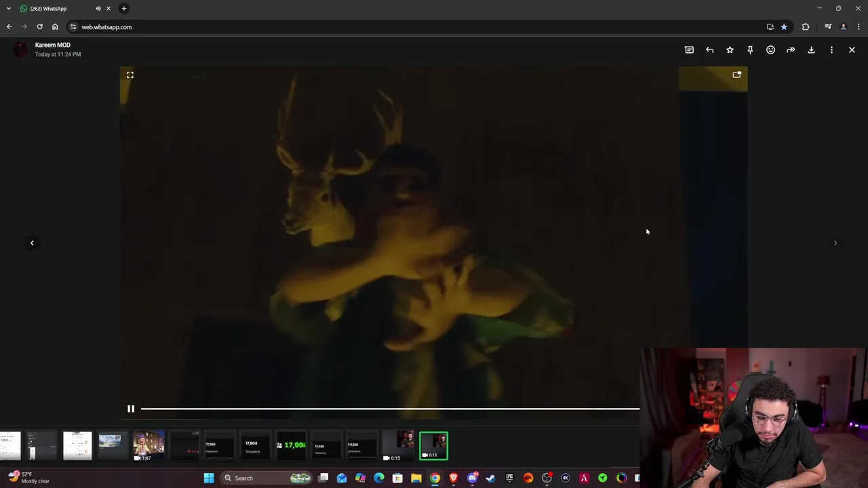868x488 pixels.
Task: Install WhatsApp app from address bar
Action: (x=770, y=27)
